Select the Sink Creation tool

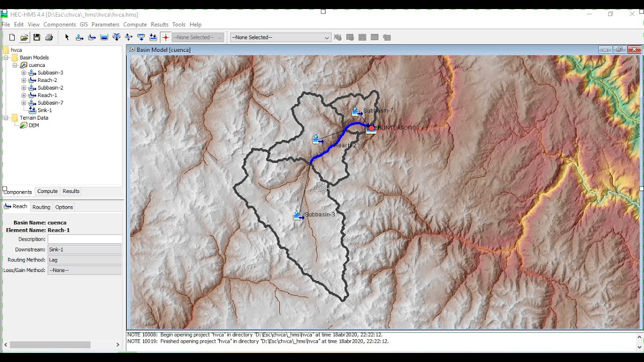point(153,37)
